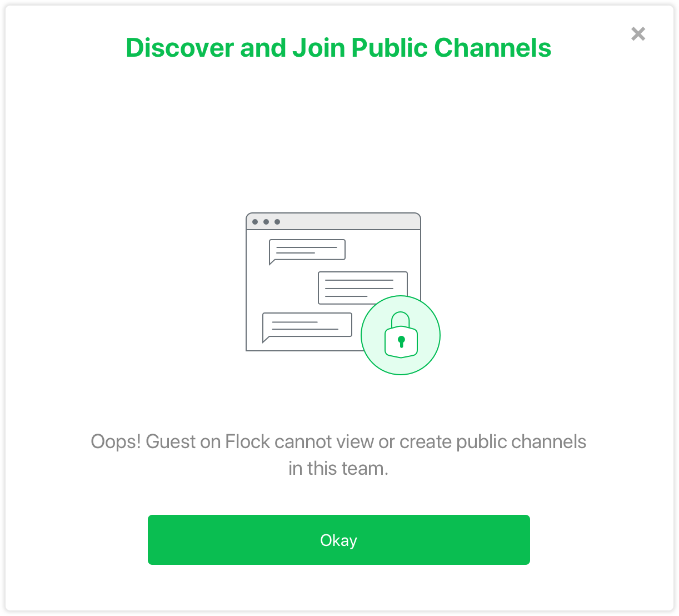Click the last dot in the illustrated window bar
The image size is (679, 616).
(277, 222)
